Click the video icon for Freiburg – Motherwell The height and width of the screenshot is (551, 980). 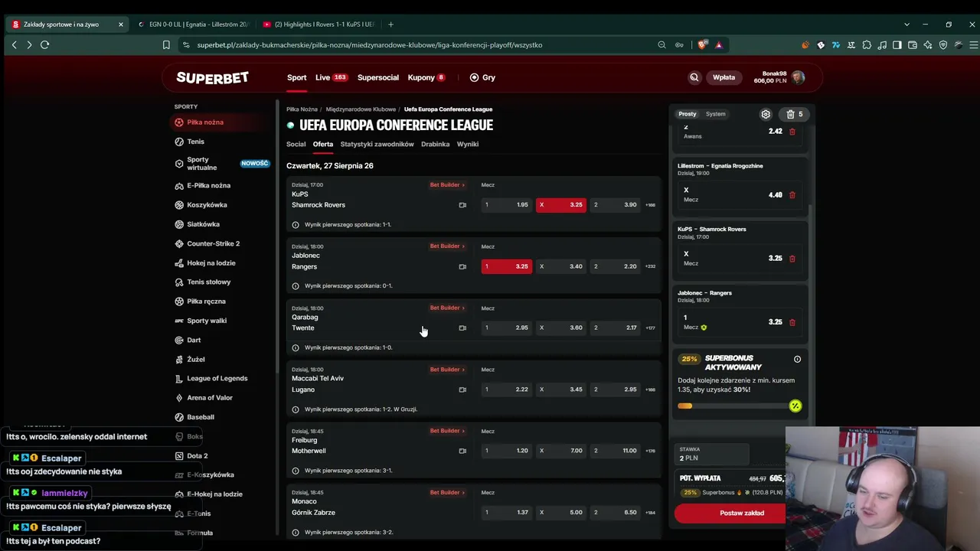[x=462, y=451]
